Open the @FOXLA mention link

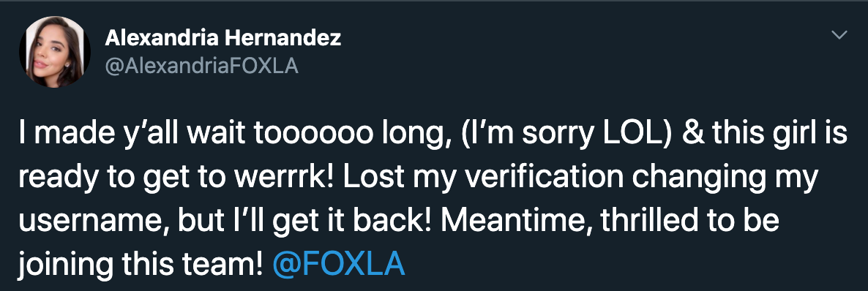[339, 264]
